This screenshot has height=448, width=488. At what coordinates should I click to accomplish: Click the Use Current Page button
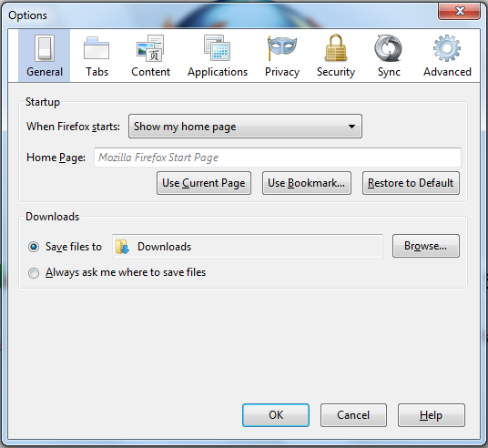point(204,183)
